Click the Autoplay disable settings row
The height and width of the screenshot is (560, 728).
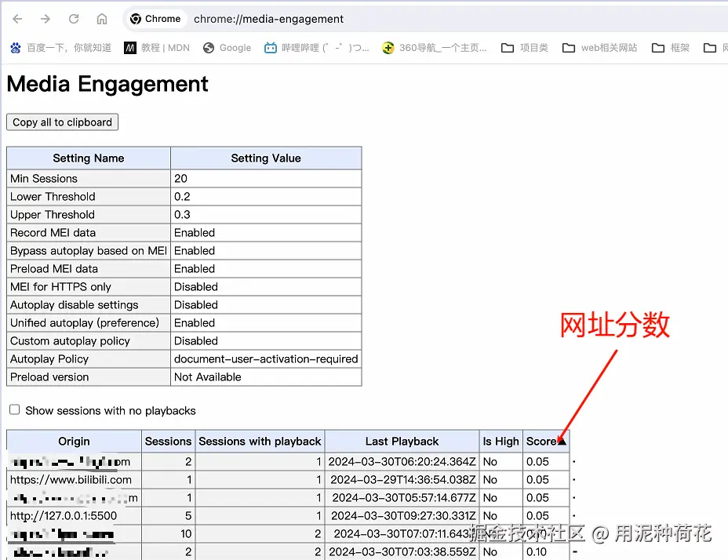pos(184,304)
